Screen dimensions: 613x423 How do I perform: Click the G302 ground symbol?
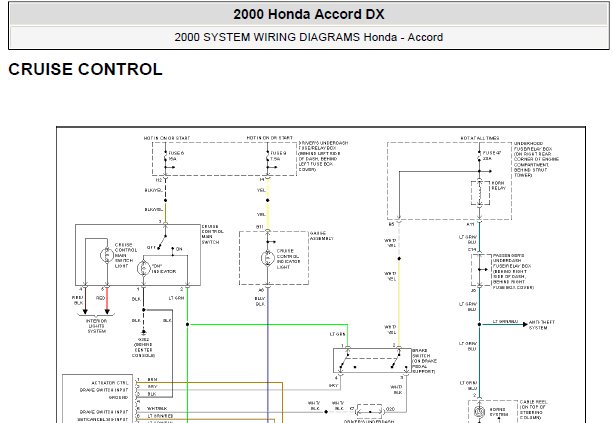coord(143,333)
